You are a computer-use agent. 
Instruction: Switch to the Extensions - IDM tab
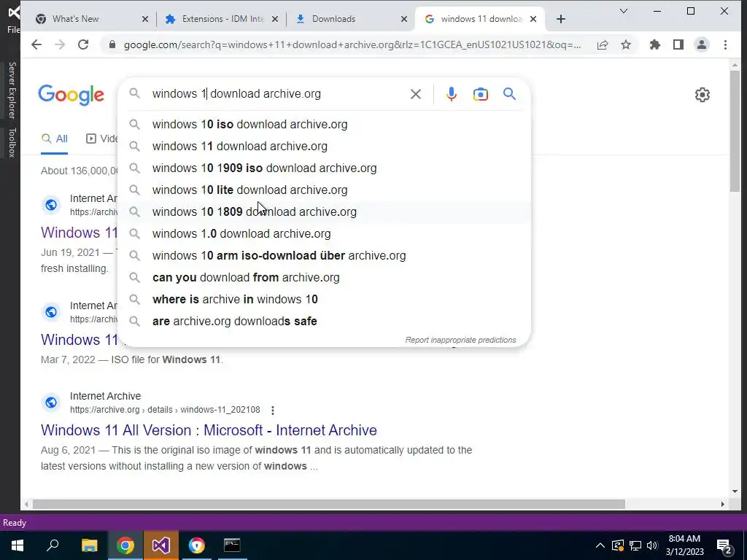coord(223,19)
